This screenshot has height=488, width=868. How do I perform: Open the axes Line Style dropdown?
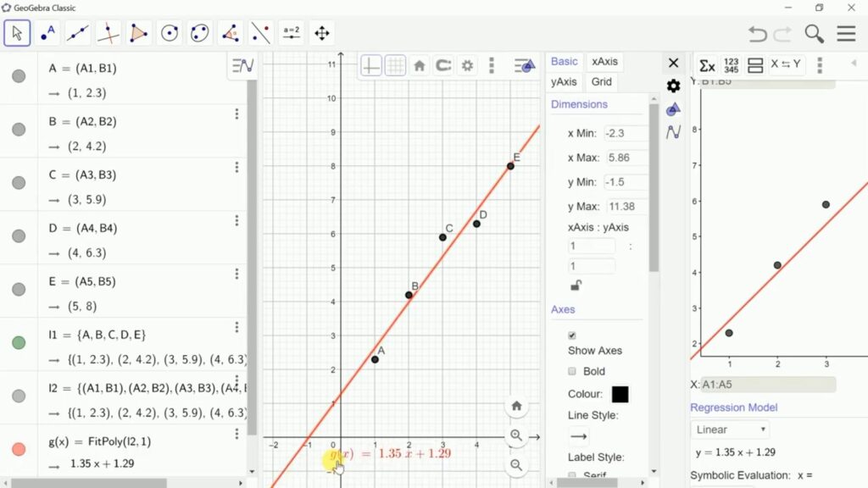578,436
